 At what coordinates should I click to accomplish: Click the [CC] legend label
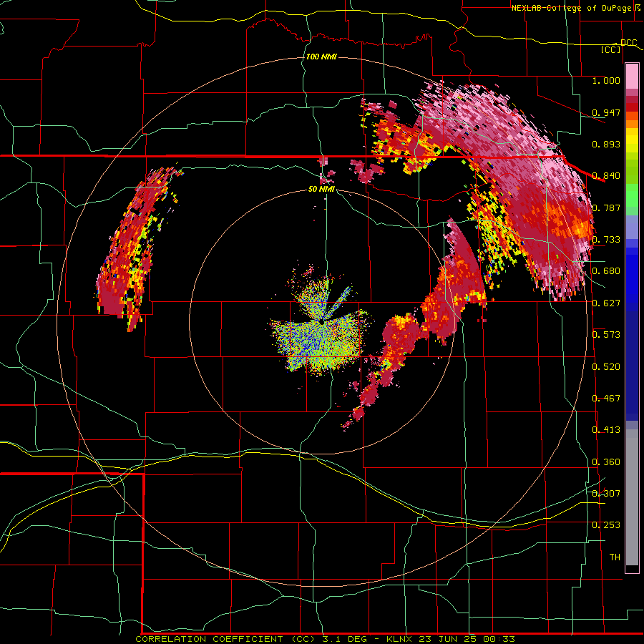point(611,49)
